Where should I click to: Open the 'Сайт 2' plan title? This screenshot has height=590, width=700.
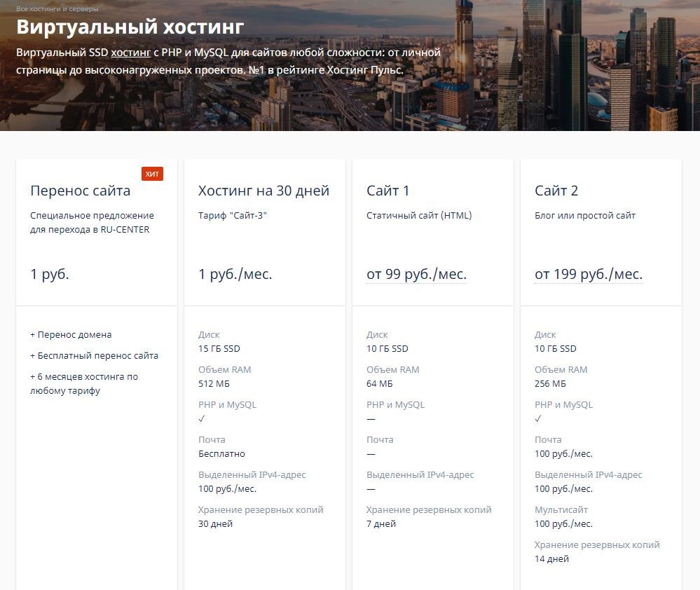tap(556, 191)
